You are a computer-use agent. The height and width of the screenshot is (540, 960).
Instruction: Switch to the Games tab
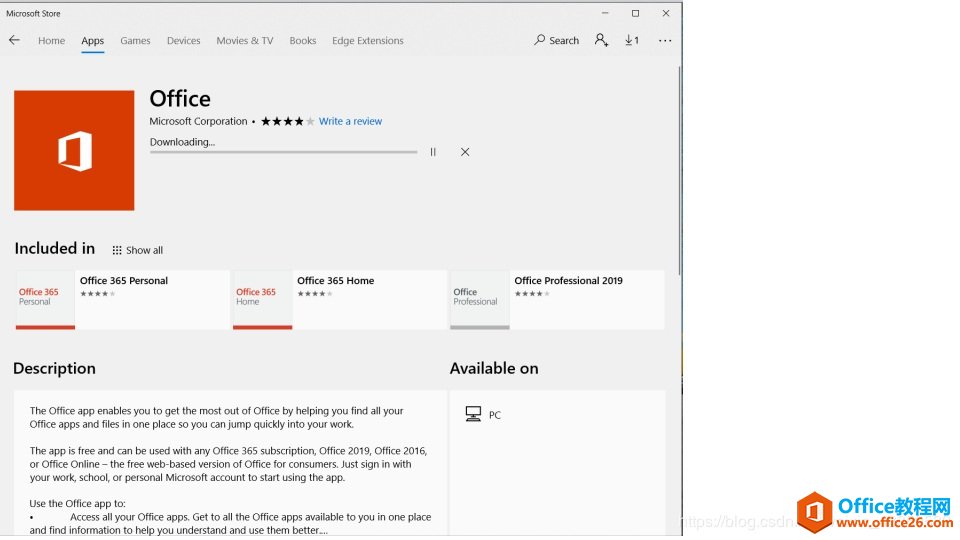tap(135, 41)
